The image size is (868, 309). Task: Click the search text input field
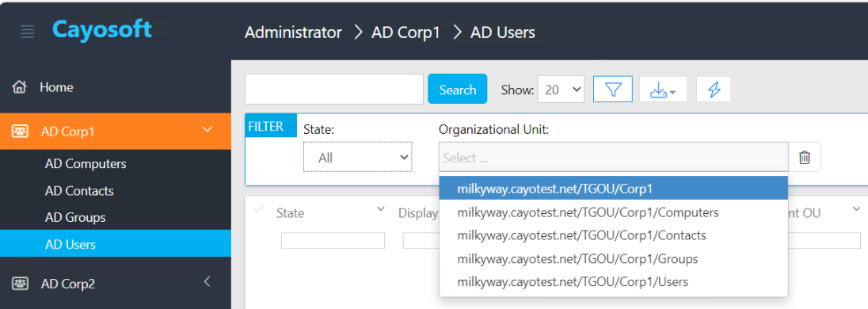coord(334,90)
